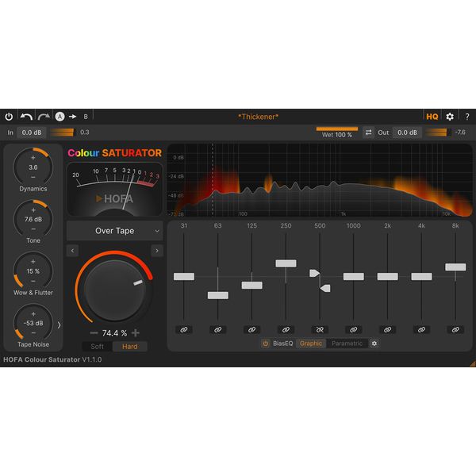Image resolution: width=476 pixels, height=476 pixels.
Task: Toggle link icon under 8k band
Action: [455, 330]
